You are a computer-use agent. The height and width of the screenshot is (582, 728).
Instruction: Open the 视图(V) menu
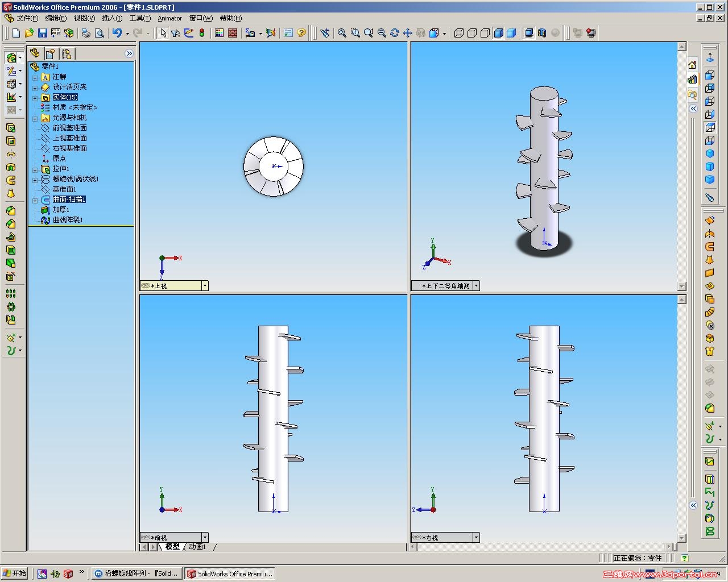coord(84,18)
